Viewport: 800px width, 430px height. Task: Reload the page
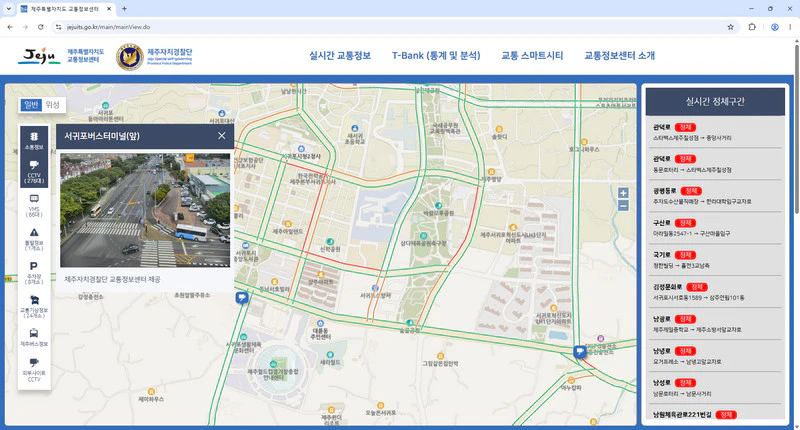point(41,27)
